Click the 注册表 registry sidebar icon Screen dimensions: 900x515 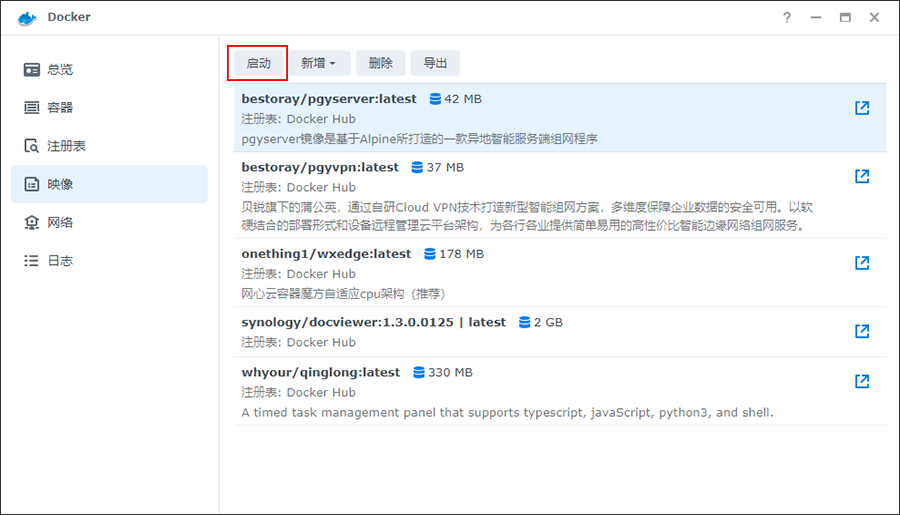[32, 146]
